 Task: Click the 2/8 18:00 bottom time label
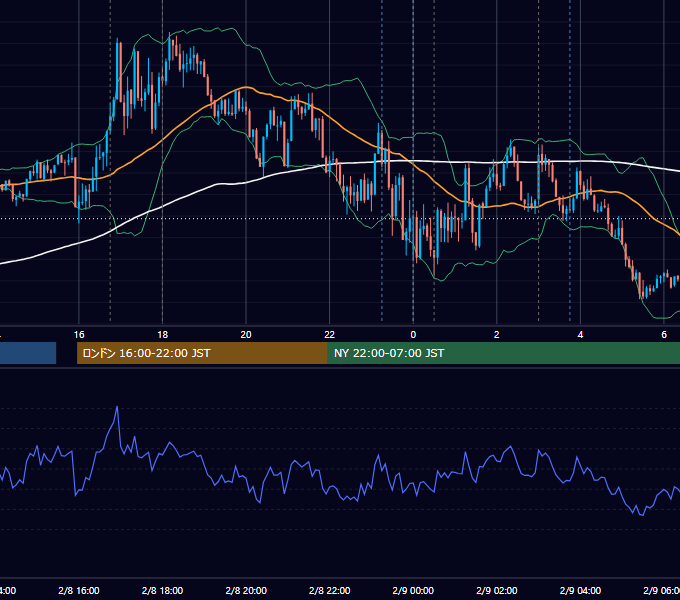tap(163, 590)
